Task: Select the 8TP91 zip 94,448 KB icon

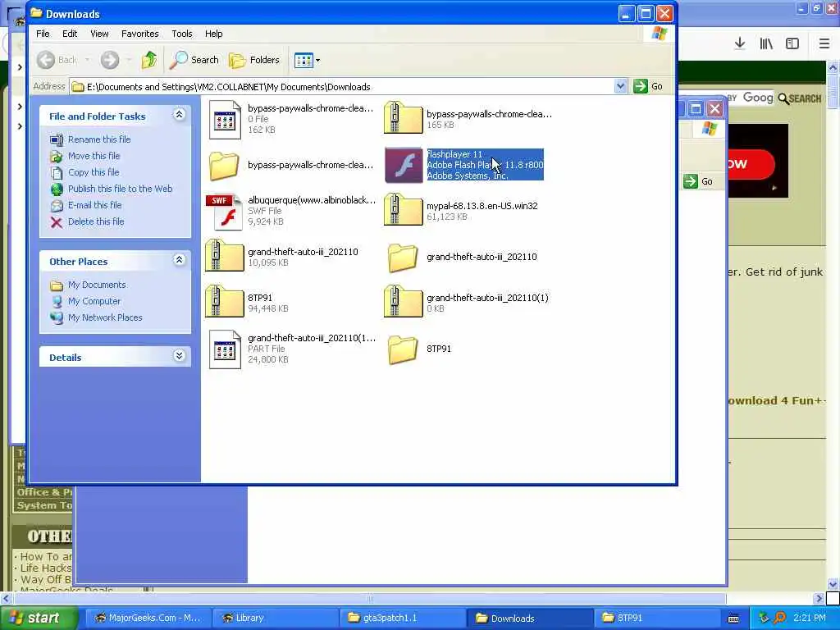Action: click(225, 302)
